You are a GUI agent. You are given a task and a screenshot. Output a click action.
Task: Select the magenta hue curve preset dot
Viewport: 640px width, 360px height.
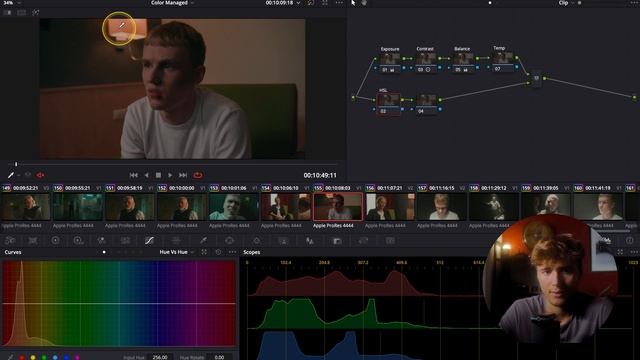(77, 358)
